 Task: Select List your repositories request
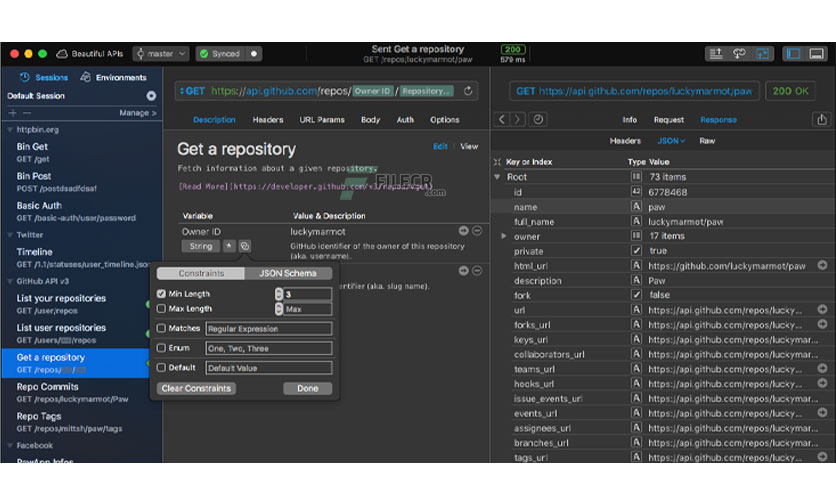tap(81, 304)
